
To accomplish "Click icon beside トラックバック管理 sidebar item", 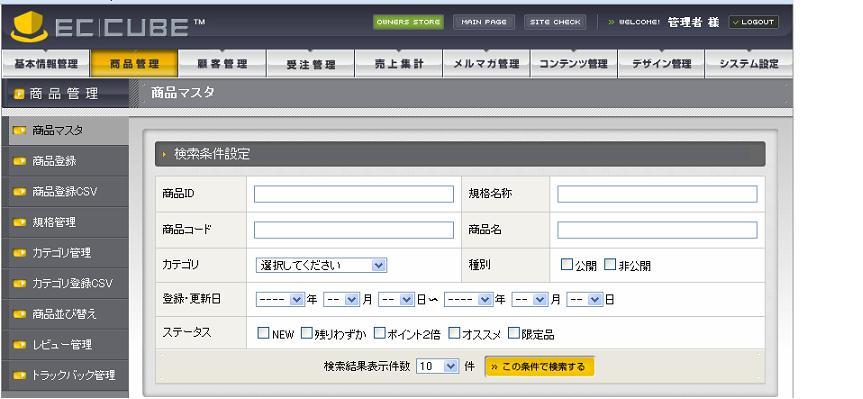I will pos(19,375).
